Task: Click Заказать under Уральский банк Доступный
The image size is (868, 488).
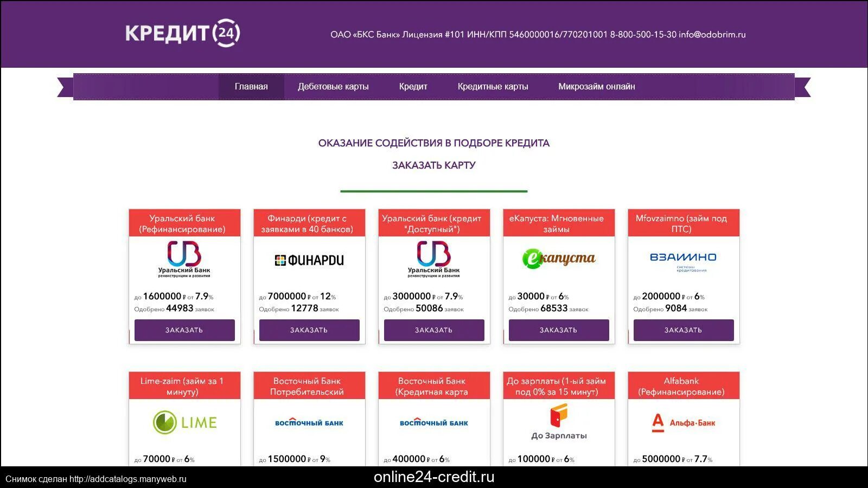Action: point(434,330)
